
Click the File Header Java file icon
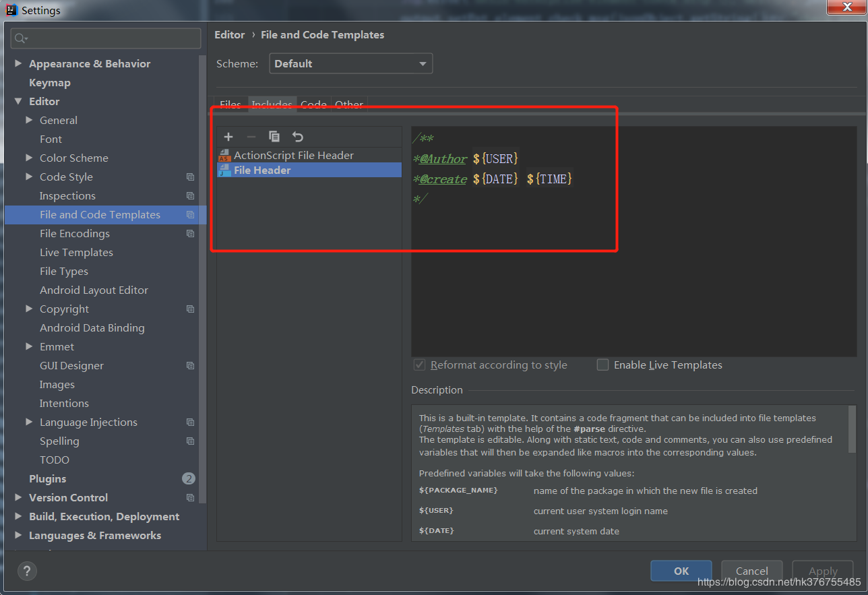tap(224, 170)
